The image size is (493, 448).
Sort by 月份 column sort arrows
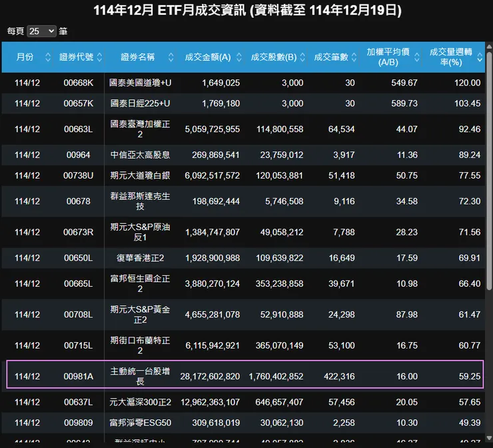(x=48, y=57)
